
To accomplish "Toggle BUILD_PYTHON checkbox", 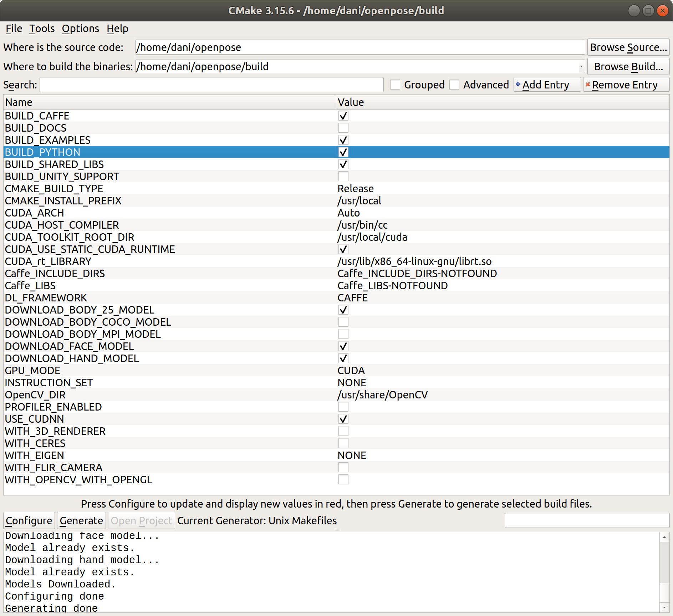I will point(343,152).
